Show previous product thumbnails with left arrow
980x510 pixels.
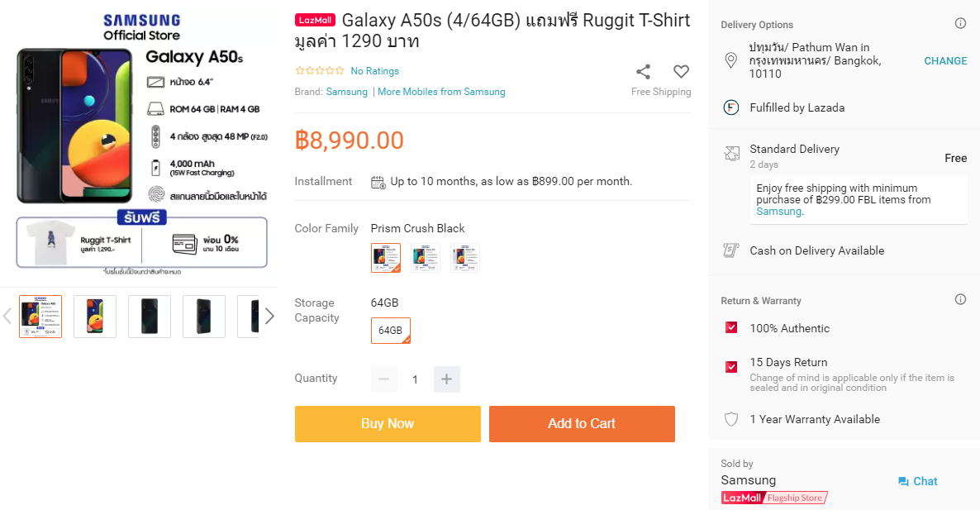pos(7,316)
